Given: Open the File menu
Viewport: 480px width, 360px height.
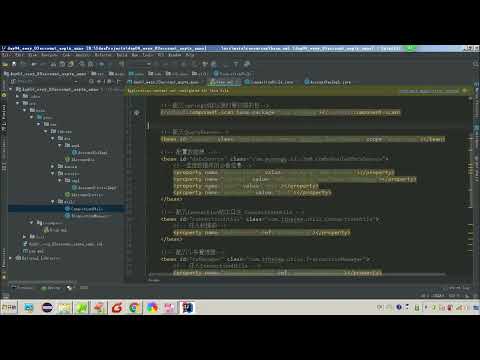Looking at the screenshot, I should click(7, 55).
